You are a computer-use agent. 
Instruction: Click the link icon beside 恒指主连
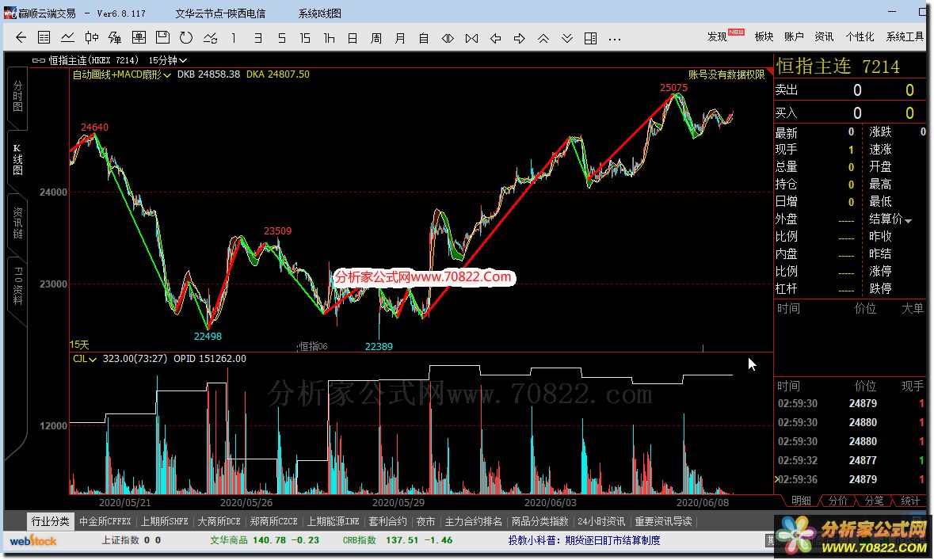coord(39,60)
